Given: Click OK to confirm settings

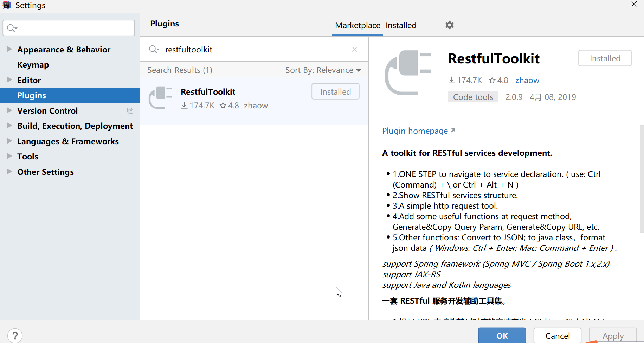Looking at the screenshot, I should (x=502, y=336).
